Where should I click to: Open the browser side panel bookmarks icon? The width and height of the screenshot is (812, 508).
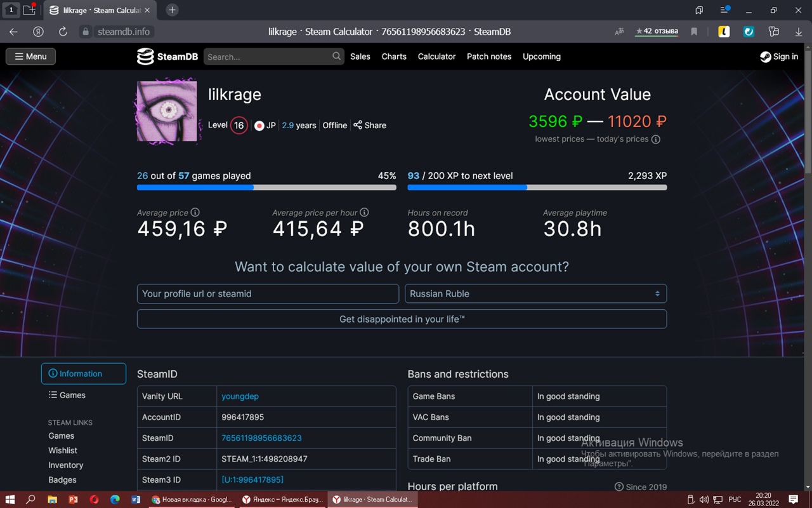[x=699, y=10]
